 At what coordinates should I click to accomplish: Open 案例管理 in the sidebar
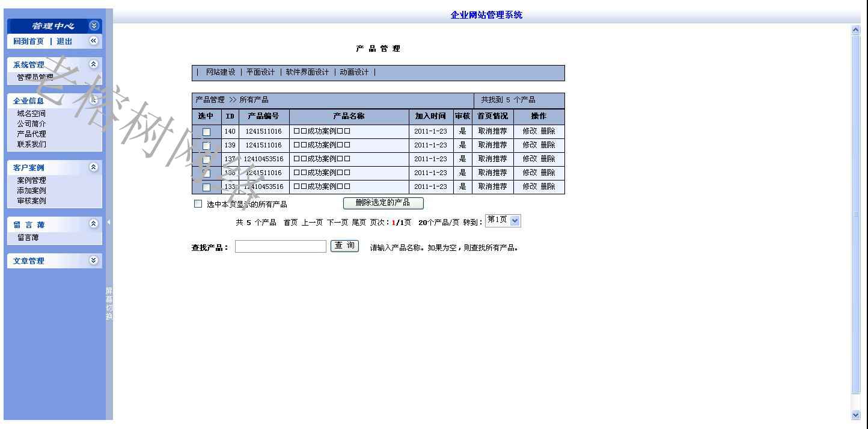31,181
